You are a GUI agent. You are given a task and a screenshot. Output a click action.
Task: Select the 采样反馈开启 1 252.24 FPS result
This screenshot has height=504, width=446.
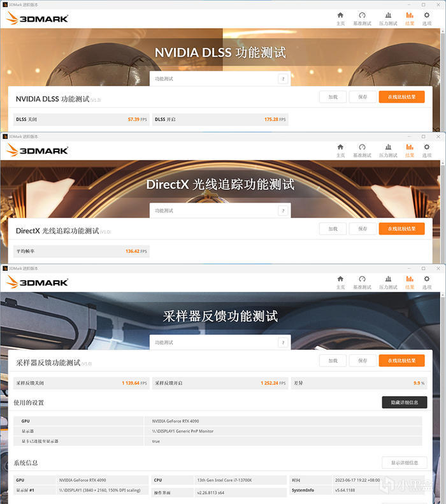click(x=220, y=383)
